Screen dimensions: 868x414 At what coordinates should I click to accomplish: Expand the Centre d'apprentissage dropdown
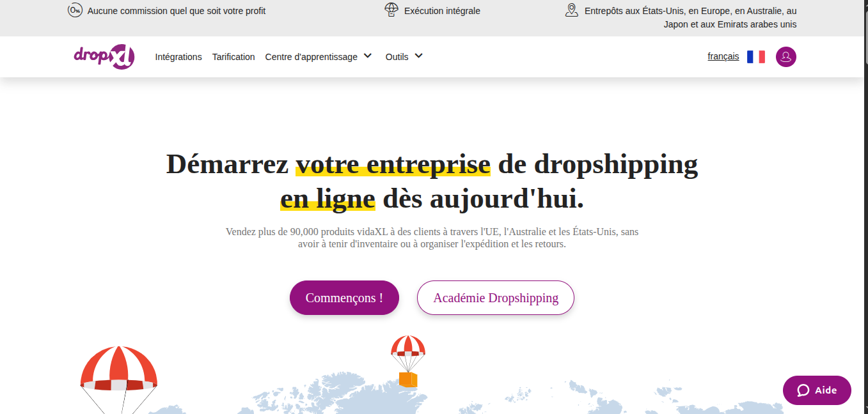(x=312, y=57)
